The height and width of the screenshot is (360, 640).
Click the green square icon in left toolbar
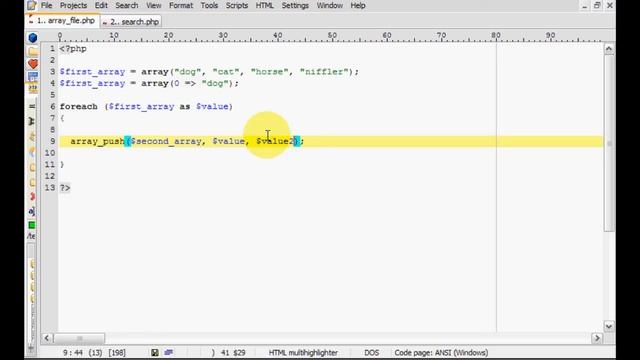pos(32,225)
